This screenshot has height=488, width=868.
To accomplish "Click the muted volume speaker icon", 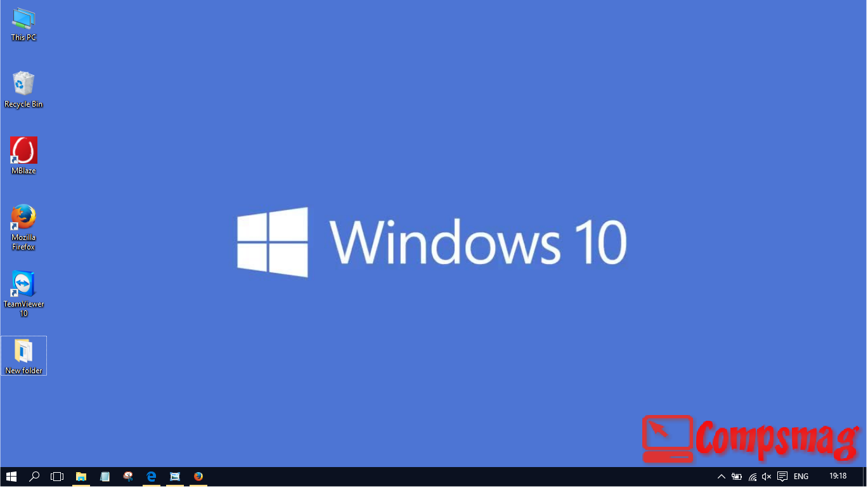I will 767,477.
